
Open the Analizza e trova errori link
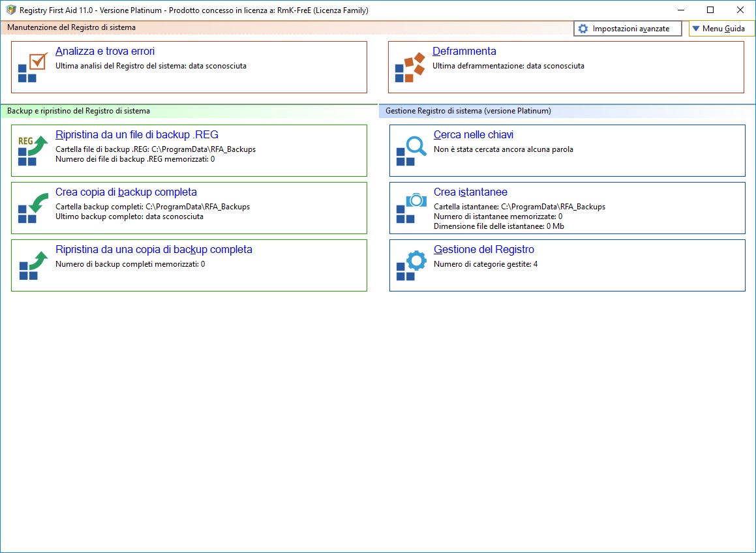pyautogui.click(x=105, y=52)
